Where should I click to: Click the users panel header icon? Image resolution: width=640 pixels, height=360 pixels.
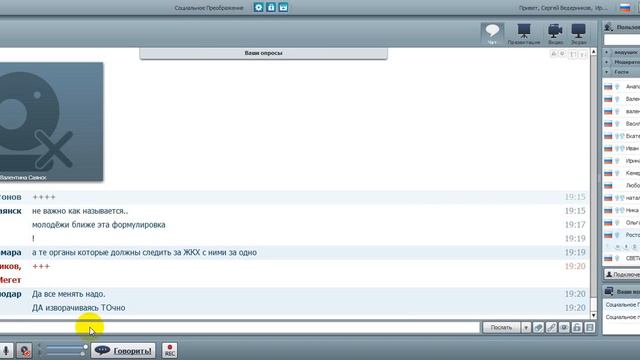coord(609,27)
